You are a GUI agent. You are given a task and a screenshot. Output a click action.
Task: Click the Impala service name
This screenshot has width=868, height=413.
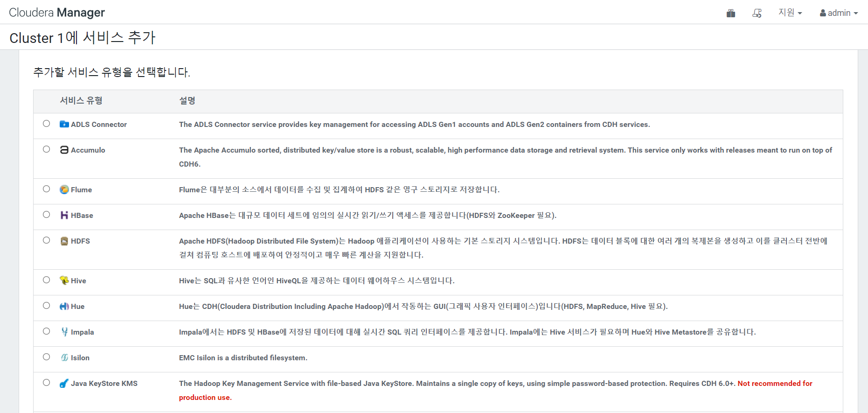pos(83,332)
